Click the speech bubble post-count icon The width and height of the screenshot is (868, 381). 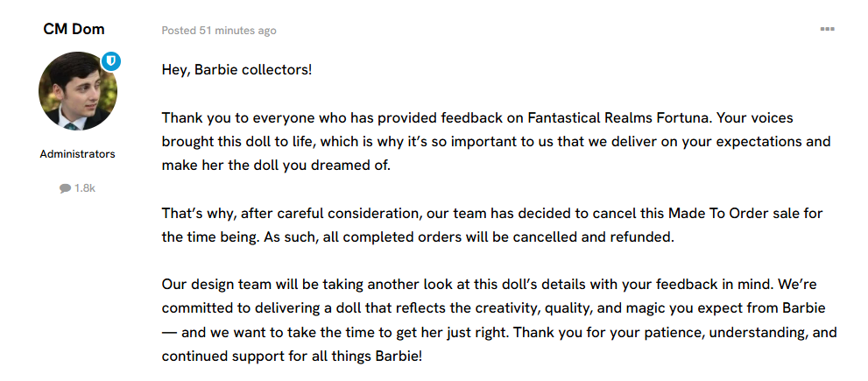tap(65, 188)
